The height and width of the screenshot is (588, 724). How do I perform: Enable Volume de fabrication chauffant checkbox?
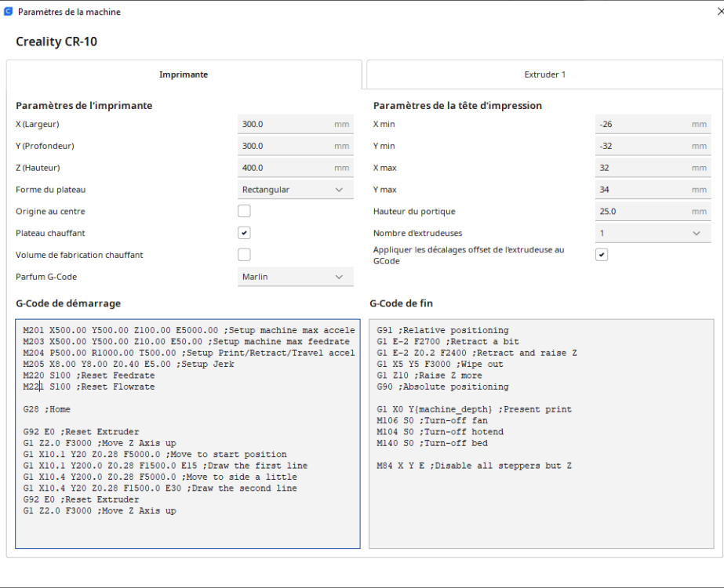click(x=244, y=255)
